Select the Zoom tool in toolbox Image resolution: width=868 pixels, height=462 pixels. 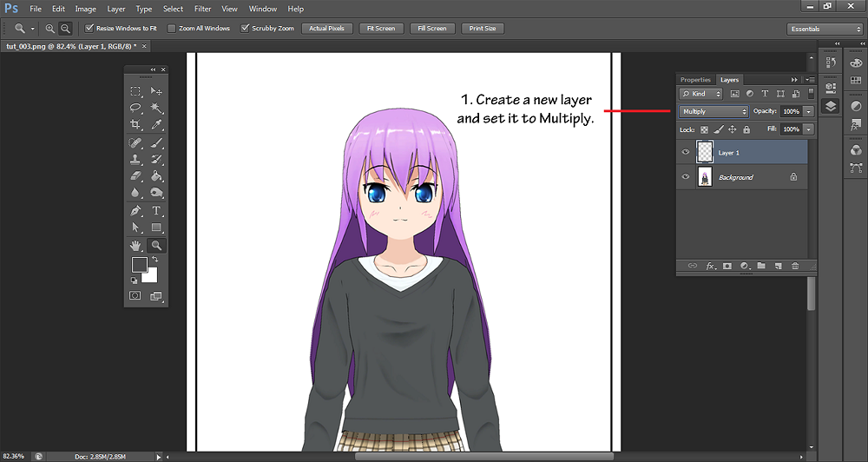click(156, 246)
